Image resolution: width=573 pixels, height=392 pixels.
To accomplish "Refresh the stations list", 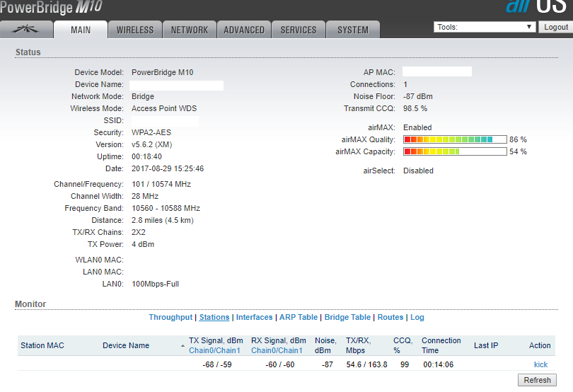I will (537, 380).
